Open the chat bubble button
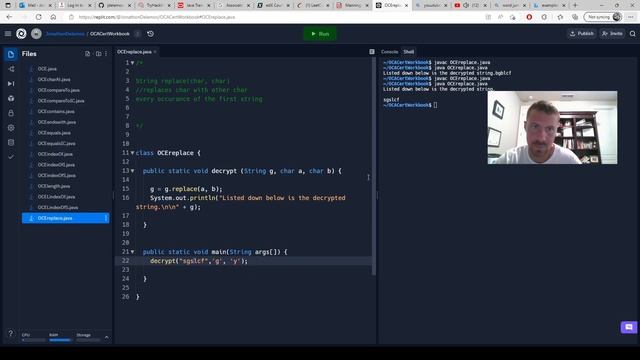640x360 pixels. pyautogui.click(x=629, y=327)
